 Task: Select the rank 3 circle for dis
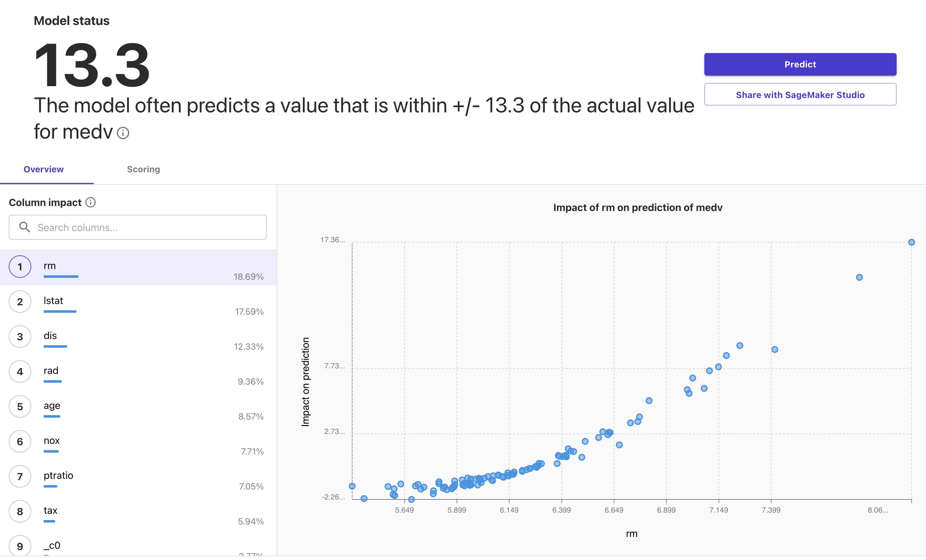tap(20, 336)
